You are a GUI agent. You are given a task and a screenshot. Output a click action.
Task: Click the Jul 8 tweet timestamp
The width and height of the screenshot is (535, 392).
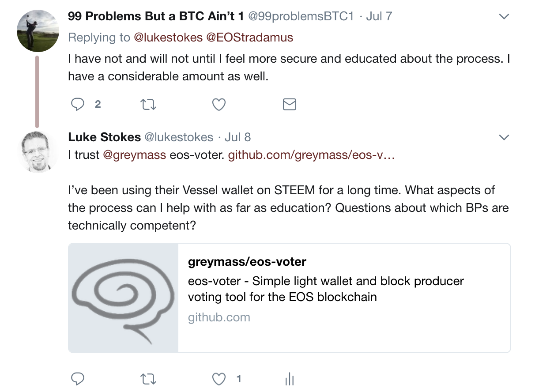[x=237, y=137]
